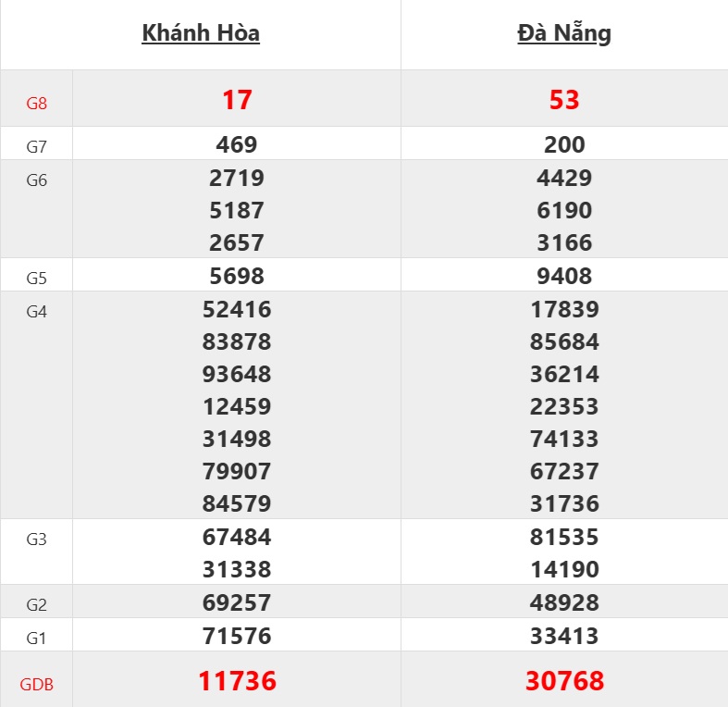Select Đà Nẵng G1 number 33413

564,636
